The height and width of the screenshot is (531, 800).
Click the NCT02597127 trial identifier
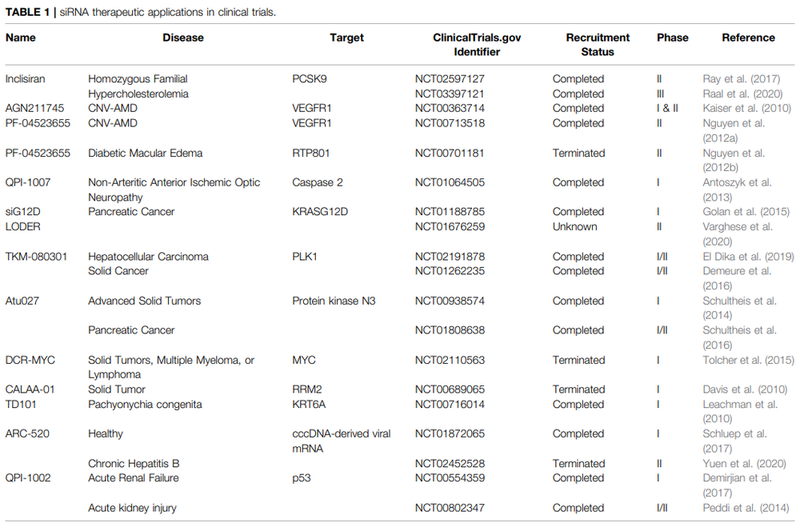click(452, 78)
